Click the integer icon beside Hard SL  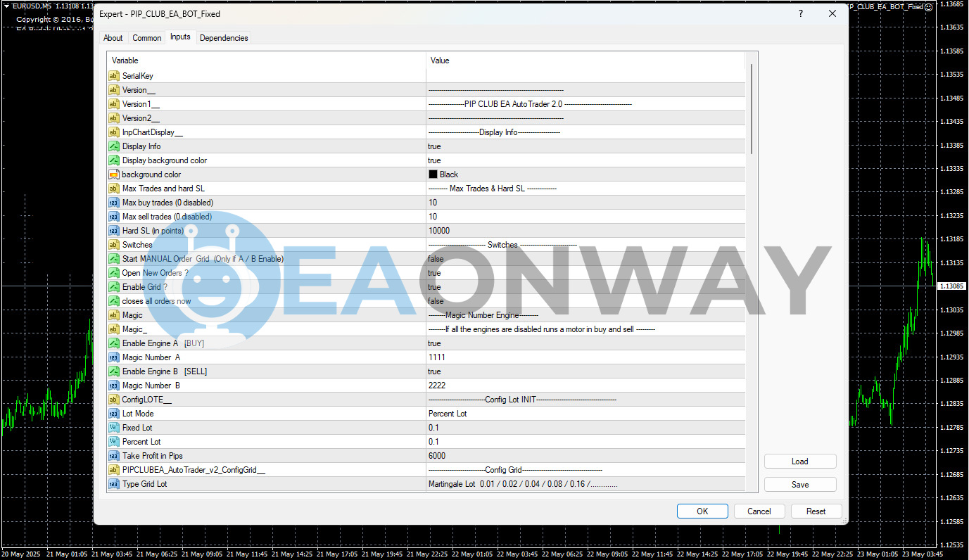click(113, 231)
